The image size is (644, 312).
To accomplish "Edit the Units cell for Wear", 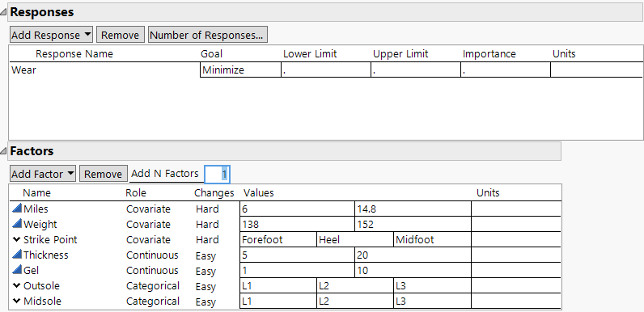I will 596,70.
